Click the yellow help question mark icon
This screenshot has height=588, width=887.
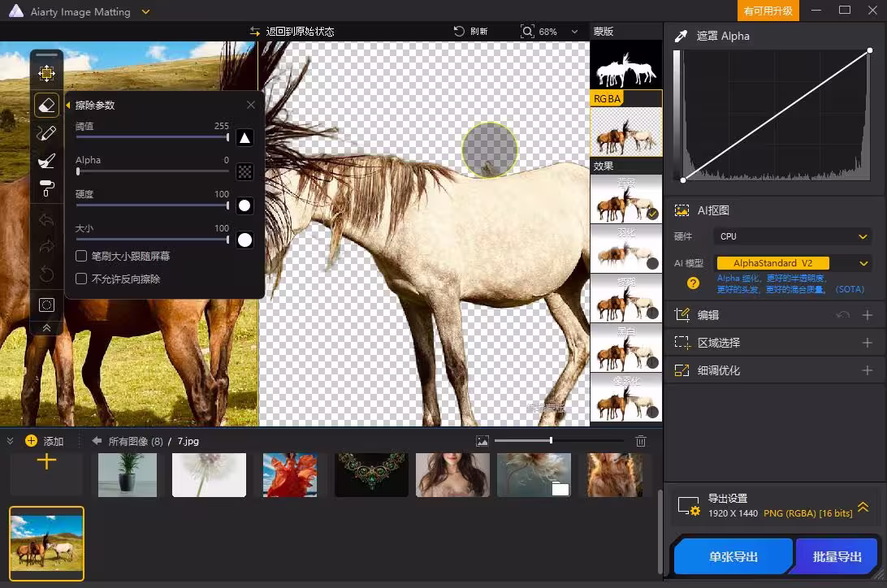693,283
